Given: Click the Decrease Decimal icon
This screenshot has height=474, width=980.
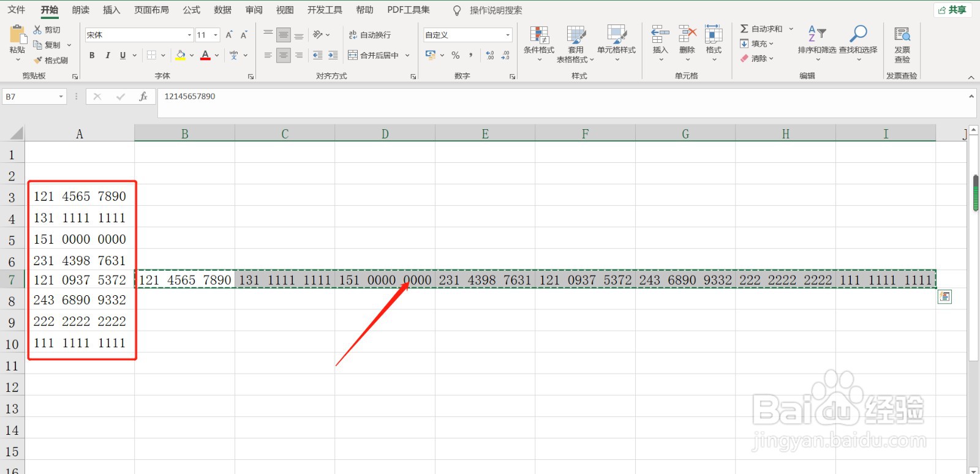Looking at the screenshot, I should point(505,55).
